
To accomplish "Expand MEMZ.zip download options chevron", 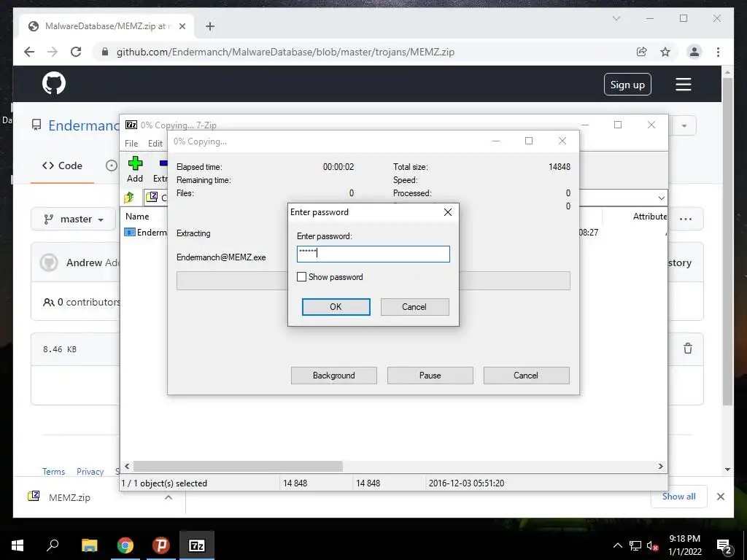I will click(x=169, y=497).
